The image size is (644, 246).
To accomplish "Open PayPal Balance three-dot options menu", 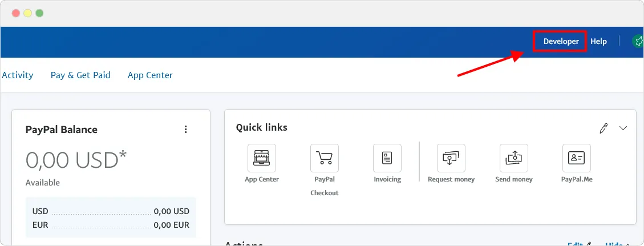I will tap(185, 130).
